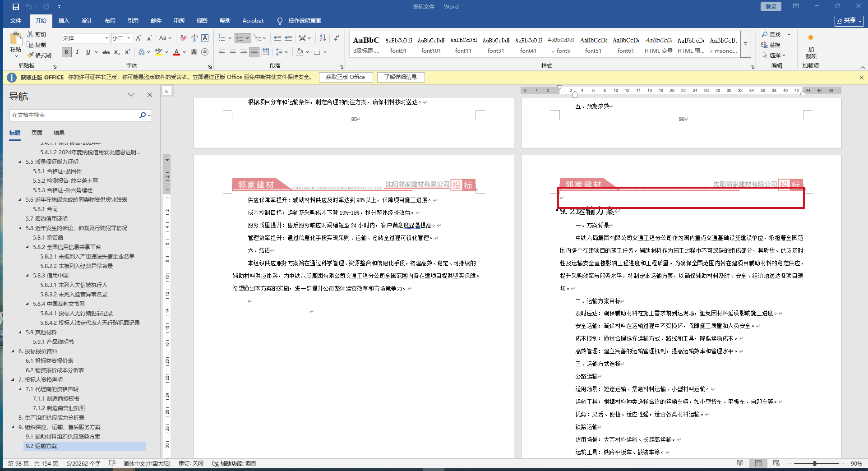Viewport: 868px width, 471px height.
Task: Click the spelling check icon in status bar
Action: coord(112,463)
